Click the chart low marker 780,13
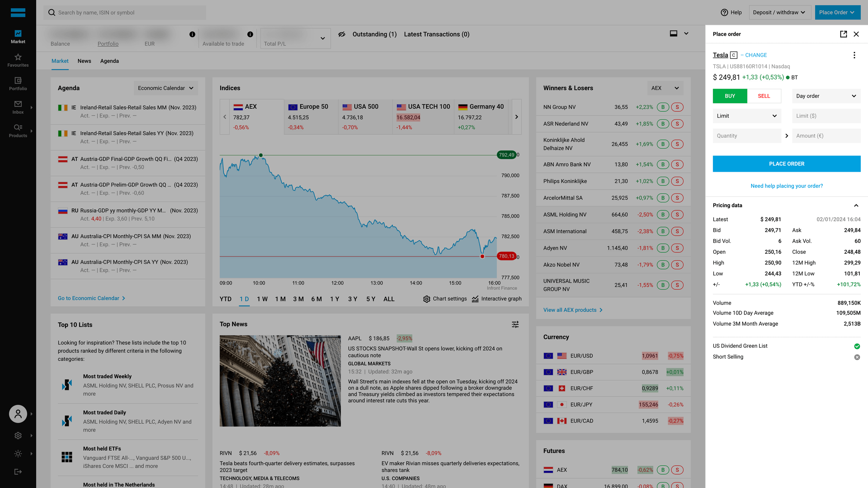Image resolution: width=868 pixels, height=488 pixels. click(x=507, y=256)
